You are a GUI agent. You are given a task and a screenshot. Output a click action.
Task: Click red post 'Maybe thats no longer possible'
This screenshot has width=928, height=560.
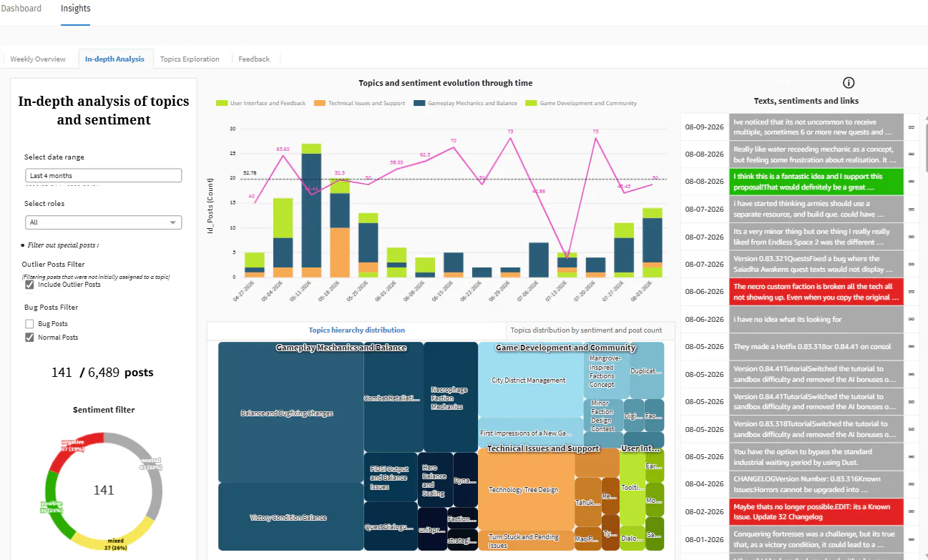tap(816, 511)
